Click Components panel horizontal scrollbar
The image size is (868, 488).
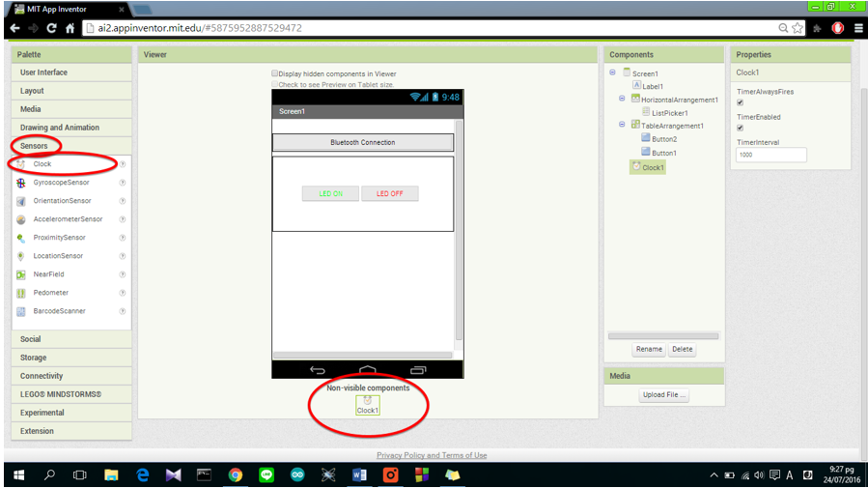663,336
